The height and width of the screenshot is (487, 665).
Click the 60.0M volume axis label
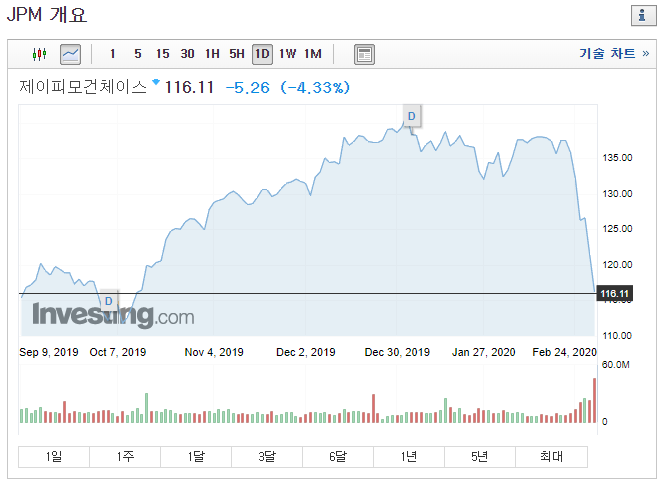point(616,364)
